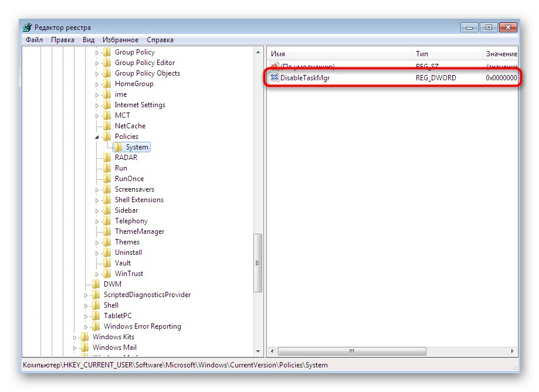
Task: Expand the Uninstall key
Action: click(x=97, y=253)
